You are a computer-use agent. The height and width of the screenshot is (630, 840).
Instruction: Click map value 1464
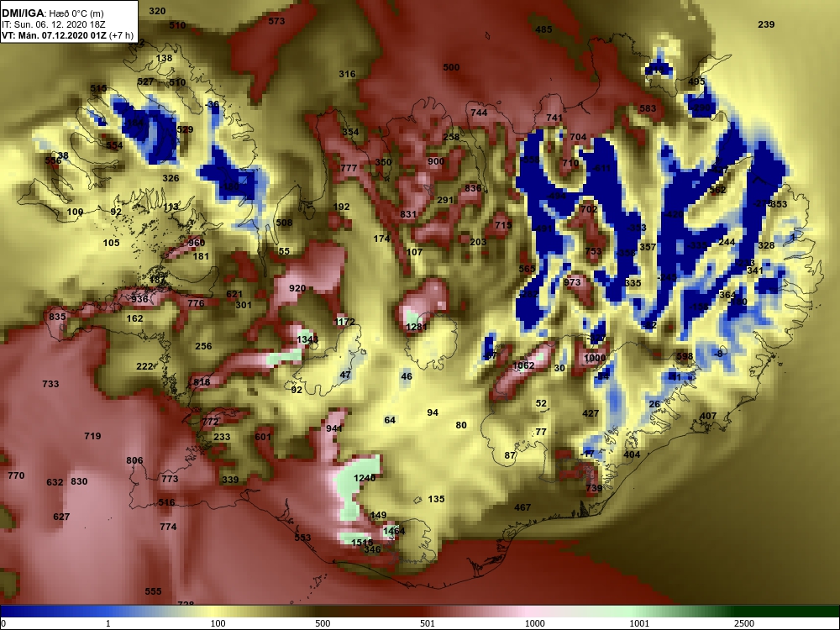[x=394, y=531]
